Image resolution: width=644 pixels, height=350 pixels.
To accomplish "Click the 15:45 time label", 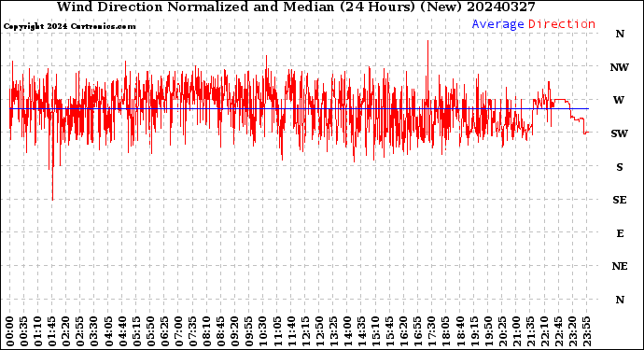I will point(390,331).
